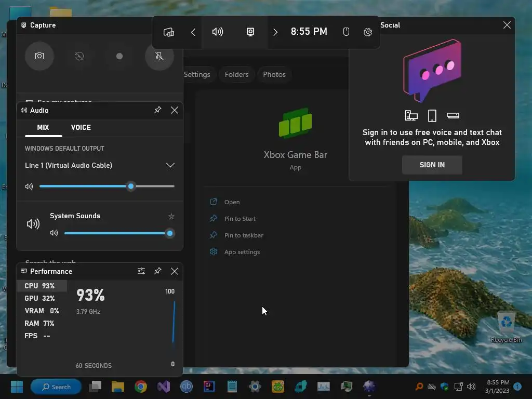
Task: Open Performance widget options icon
Action: 141,271
